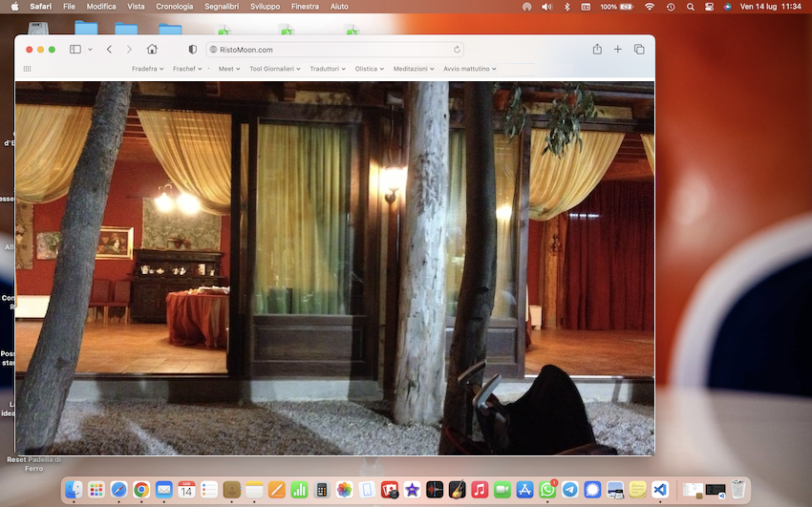Open WhatsApp from the Dock

pos(547,490)
